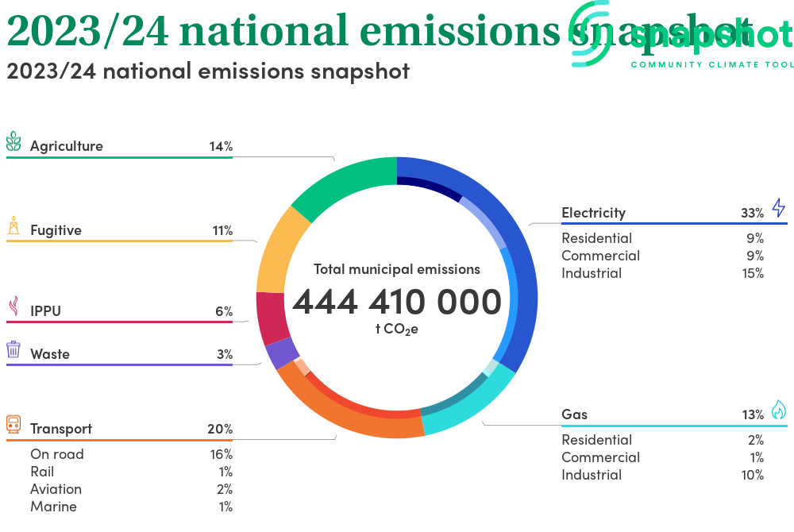
Task: Click the total emissions 444 410 000 figure
Action: 397,303
